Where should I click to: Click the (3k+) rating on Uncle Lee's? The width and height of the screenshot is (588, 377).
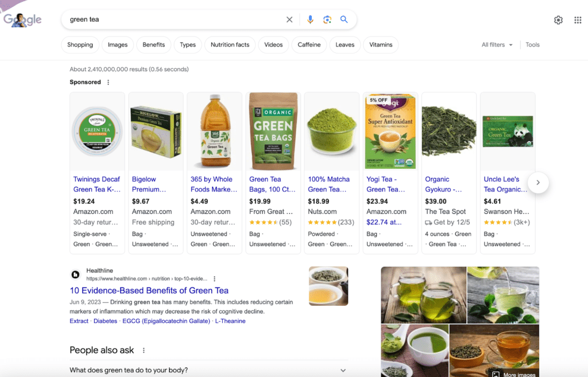(521, 222)
